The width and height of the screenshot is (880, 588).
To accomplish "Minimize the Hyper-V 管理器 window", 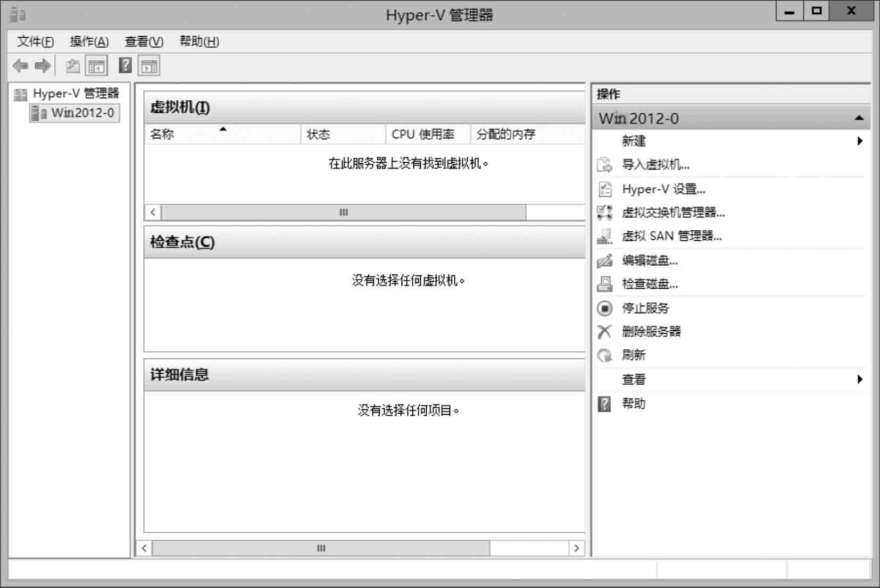I will 789,11.
